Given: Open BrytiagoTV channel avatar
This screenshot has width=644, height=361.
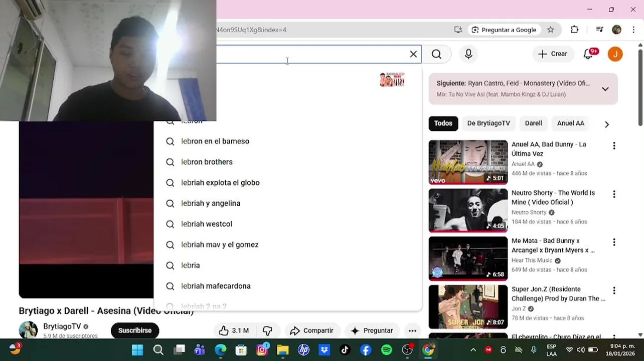Looking at the screenshot, I should (28, 330).
